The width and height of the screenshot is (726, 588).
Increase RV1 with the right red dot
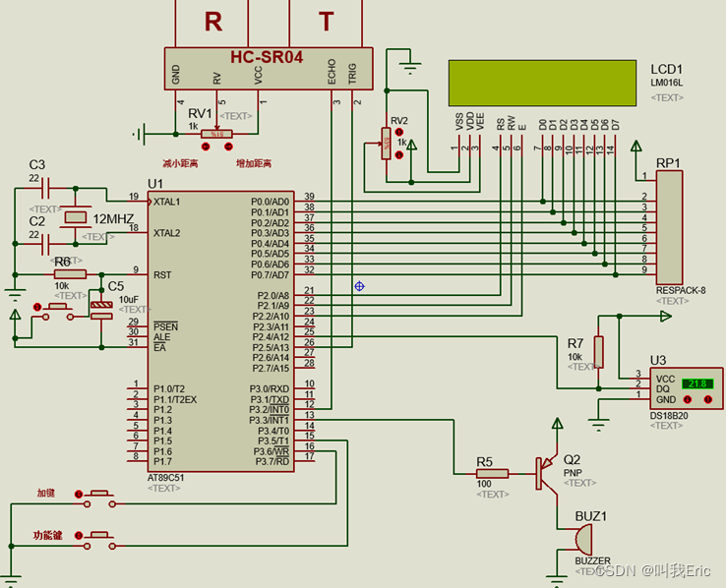click(x=228, y=147)
